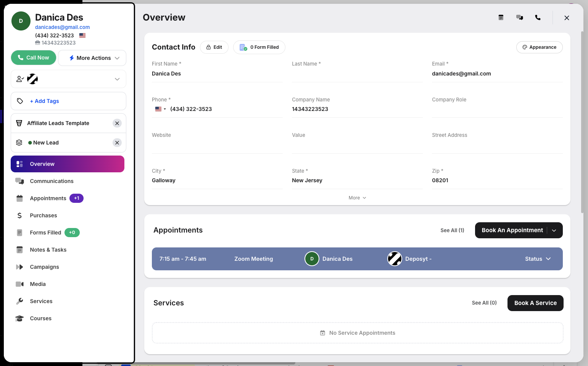Click See All (1) appointments
This screenshot has height=366, width=588.
[452, 230]
